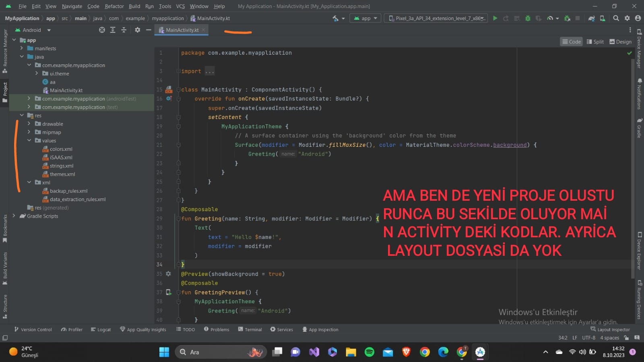The image size is (644, 362).
Task: Open the Problems tool window
Action: [217, 329]
